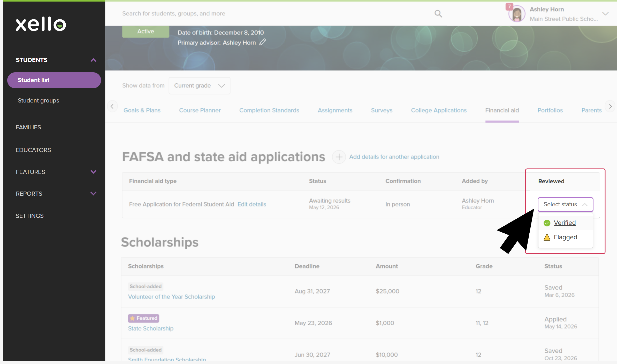Expand the FEATURES section

point(93,172)
